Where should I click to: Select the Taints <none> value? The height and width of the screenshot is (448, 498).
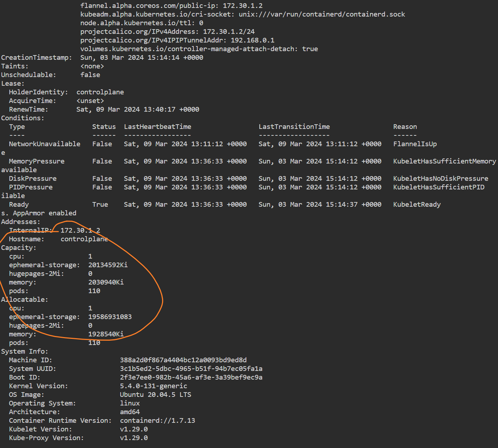(x=92, y=66)
